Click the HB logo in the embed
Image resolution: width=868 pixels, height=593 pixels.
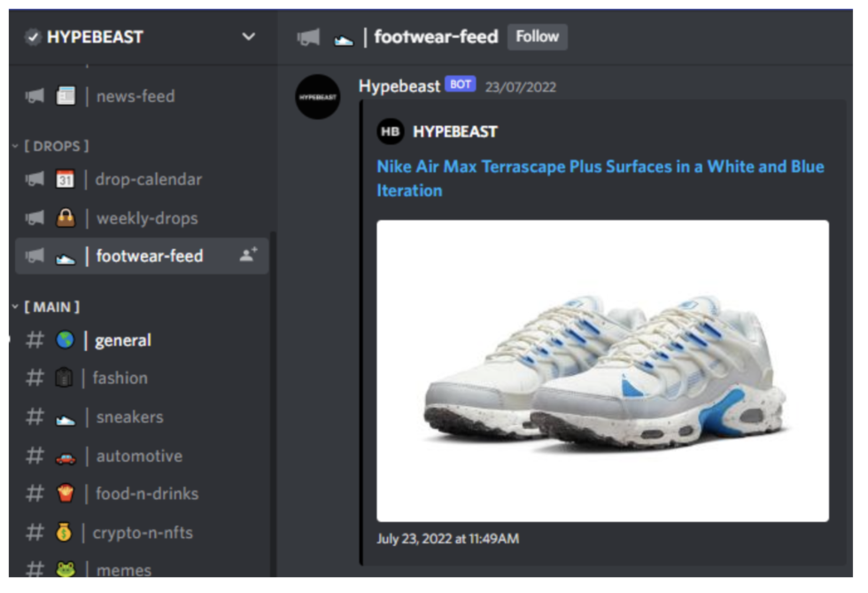tap(391, 132)
